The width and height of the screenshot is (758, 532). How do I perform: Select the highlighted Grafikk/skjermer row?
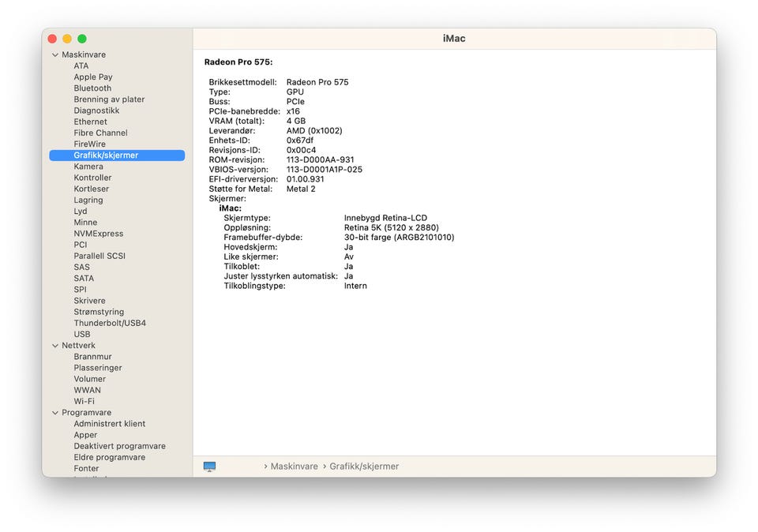117,155
